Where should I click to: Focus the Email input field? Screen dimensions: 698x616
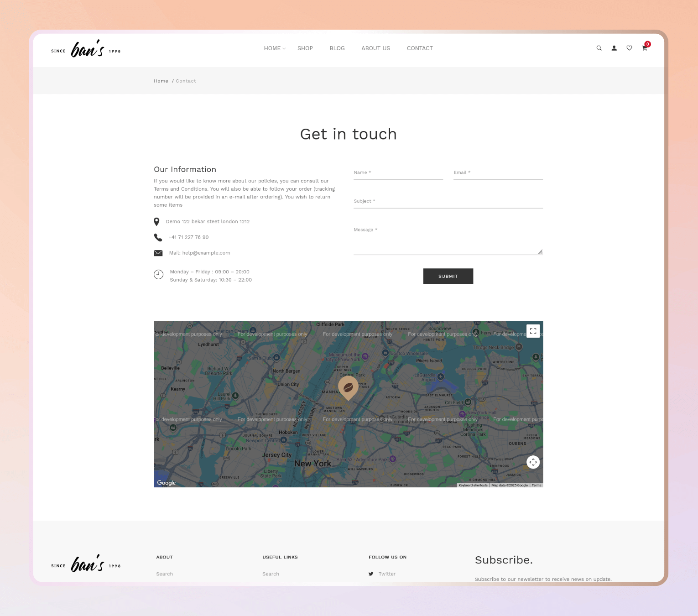(x=498, y=173)
